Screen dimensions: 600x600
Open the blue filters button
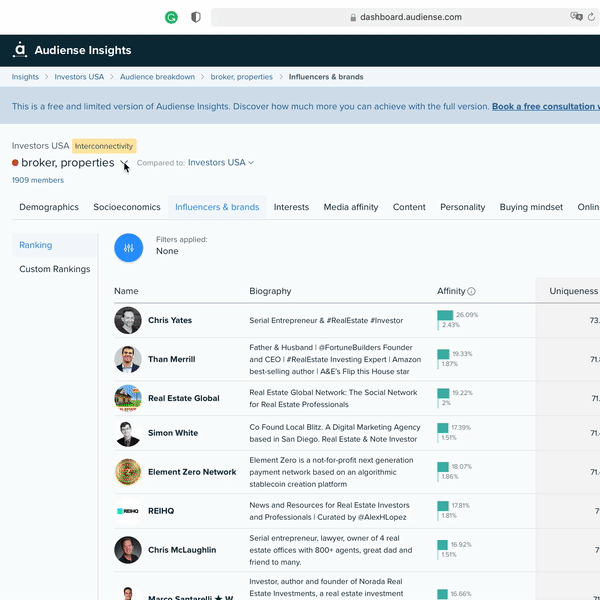[129, 248]
